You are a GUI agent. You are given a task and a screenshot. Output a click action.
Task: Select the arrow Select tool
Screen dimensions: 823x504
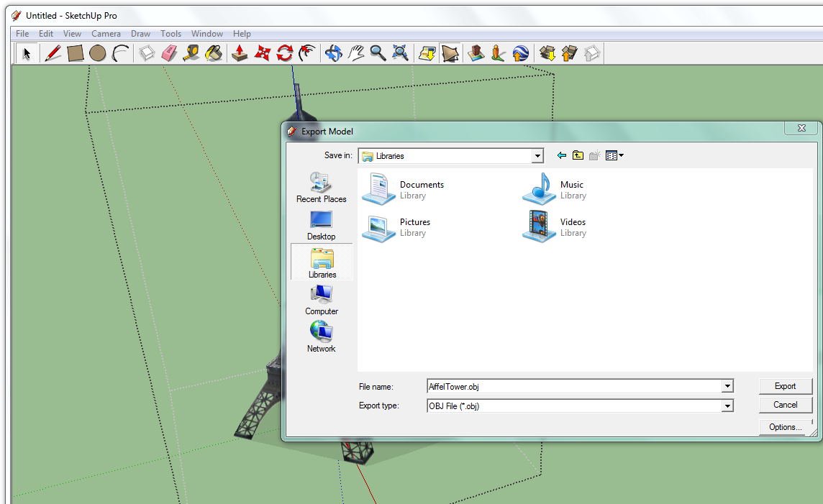coord(26,53)
